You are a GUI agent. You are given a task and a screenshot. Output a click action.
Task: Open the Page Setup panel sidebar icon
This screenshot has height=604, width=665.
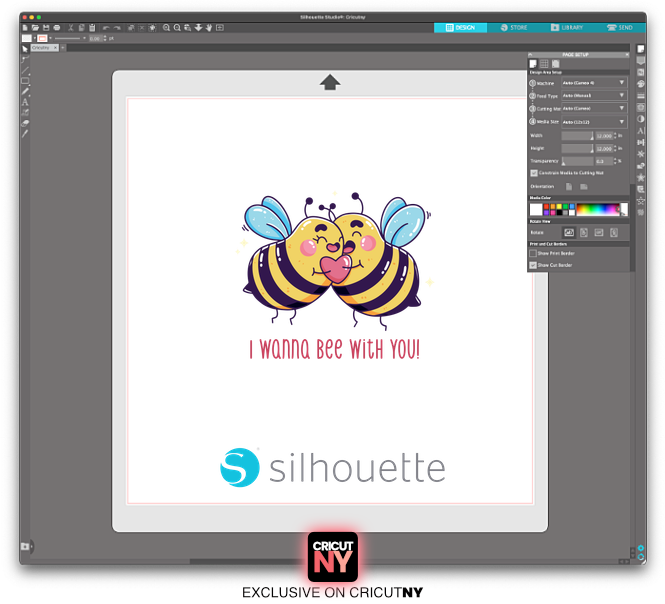tap(641, 49)
